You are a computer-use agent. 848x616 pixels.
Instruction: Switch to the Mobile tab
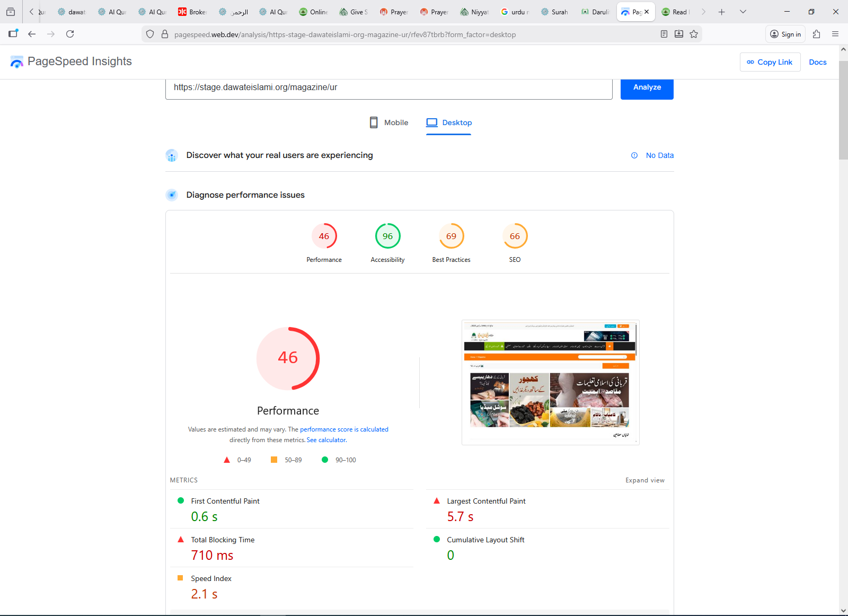(389, 122)
